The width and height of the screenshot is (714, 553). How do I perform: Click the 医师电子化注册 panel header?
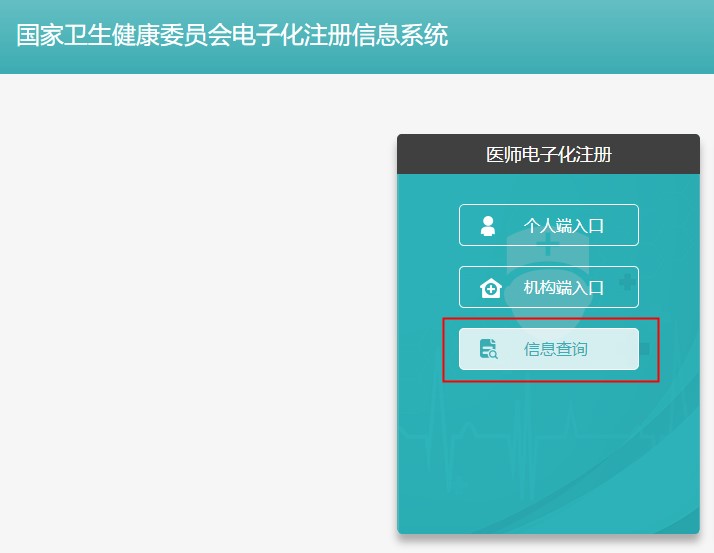[548, 154]
